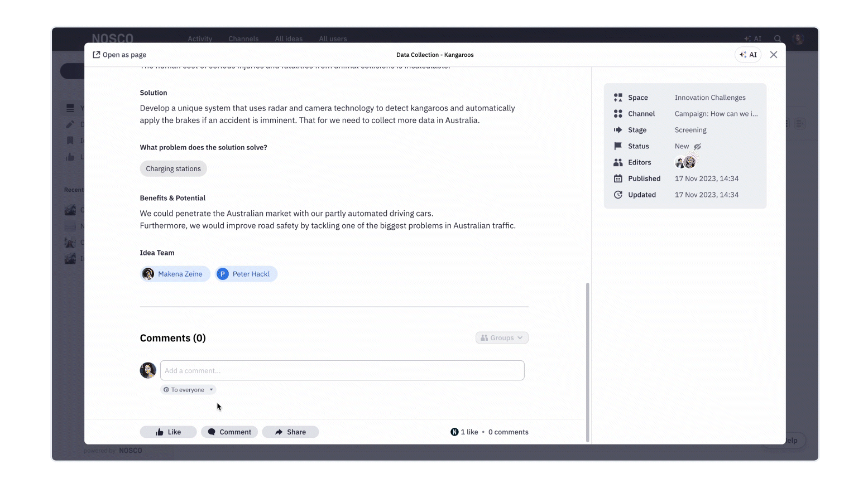This screenshot has height=488, width=868.
Task: Click the AI sparkle in the top navbar
Action: coord(752,38)
